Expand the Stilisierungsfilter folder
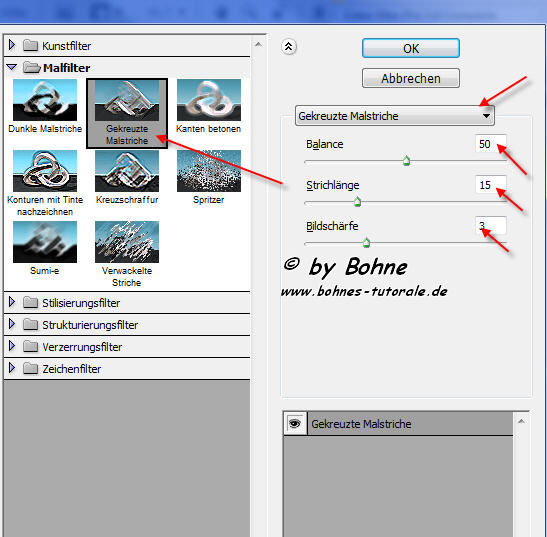The height and width of the screenshot is (537, 547). [12, 302]
